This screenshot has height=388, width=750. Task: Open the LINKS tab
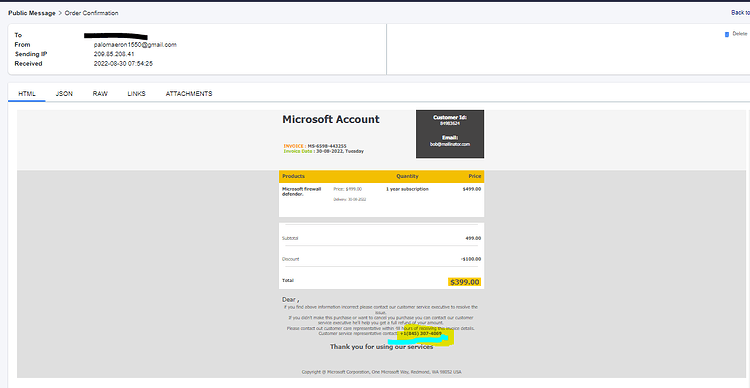click(x=136, y=94)
